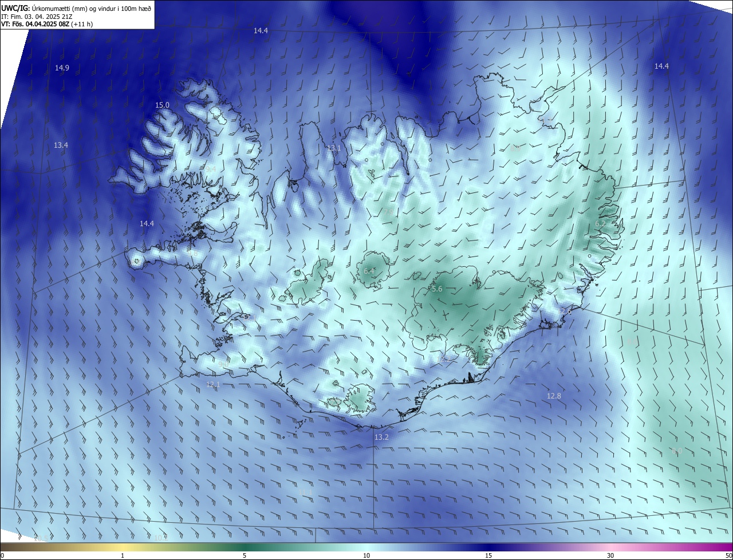Click the '0' tick on the colour scale
This screenshot has width=733, height=560.
[x=2, y=555]
